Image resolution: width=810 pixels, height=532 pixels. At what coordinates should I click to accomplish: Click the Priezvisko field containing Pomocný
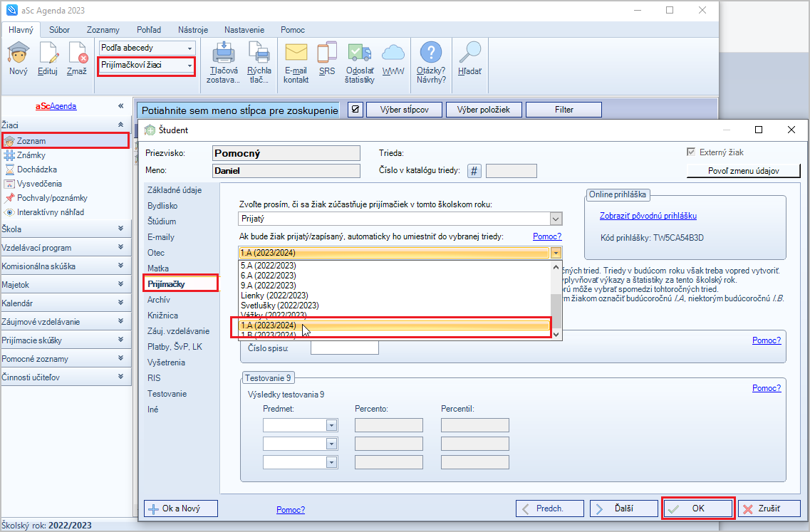(x=286, y=153)
